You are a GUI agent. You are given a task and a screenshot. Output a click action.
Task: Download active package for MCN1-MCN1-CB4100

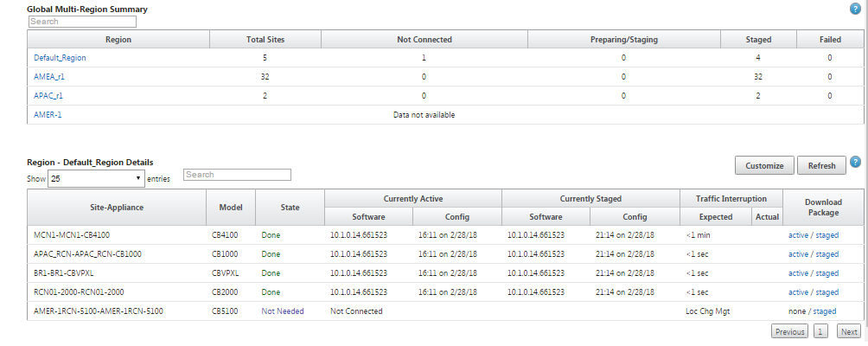click(x=798, y=234)
